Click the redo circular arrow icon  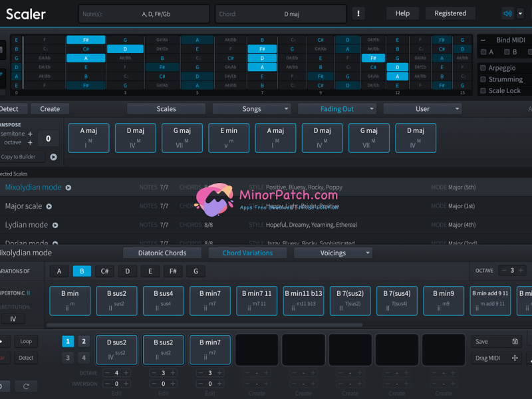tap(26, 386)
